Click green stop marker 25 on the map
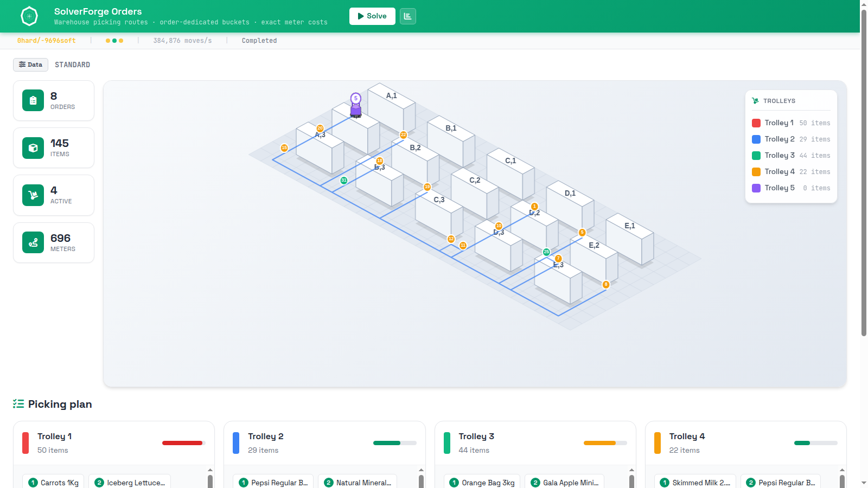868x488 pixels. [546, 252]
